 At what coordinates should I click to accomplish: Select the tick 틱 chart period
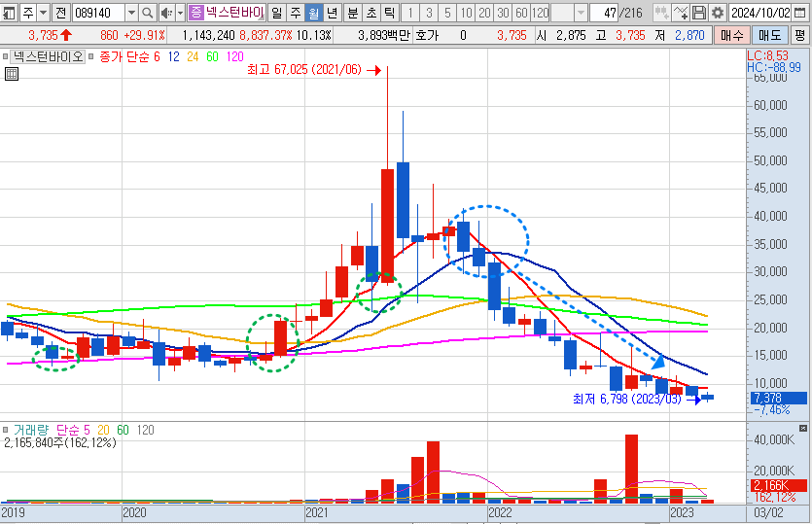pos(390,13)
